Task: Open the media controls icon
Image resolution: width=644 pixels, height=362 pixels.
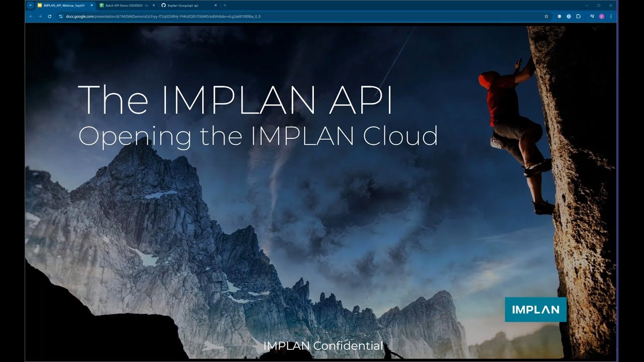Action: (x=592, y=16)
